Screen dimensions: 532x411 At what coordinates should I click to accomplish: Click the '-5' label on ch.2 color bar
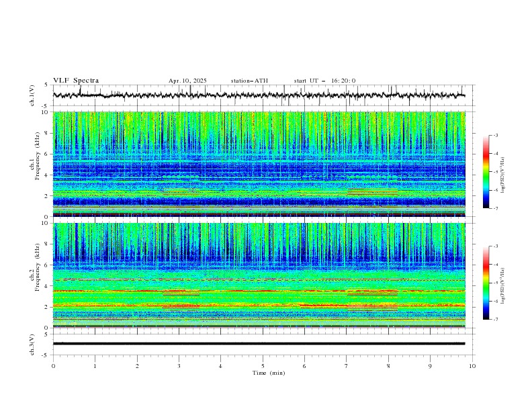point(495,283)
